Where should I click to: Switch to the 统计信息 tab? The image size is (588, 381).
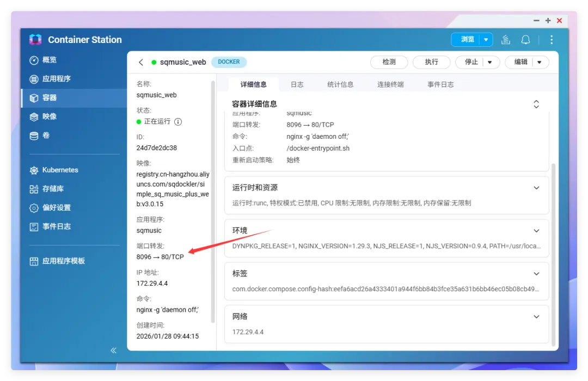point(340,84)
